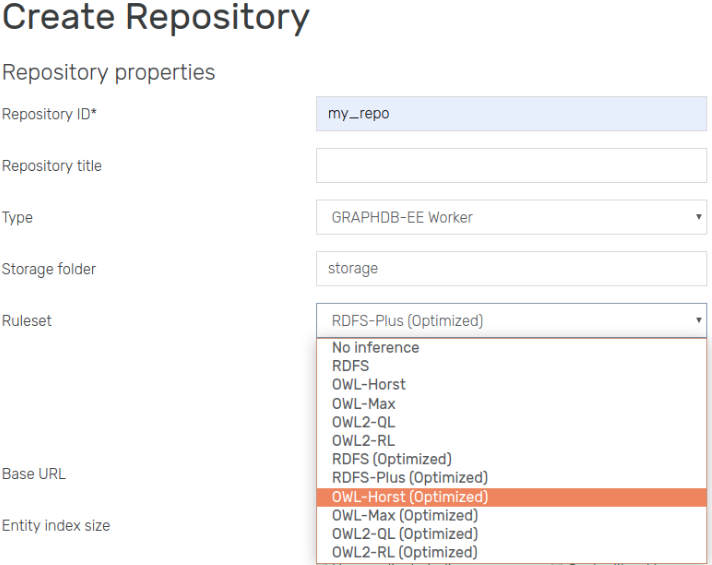Click the Repository title label

point(52,166)
